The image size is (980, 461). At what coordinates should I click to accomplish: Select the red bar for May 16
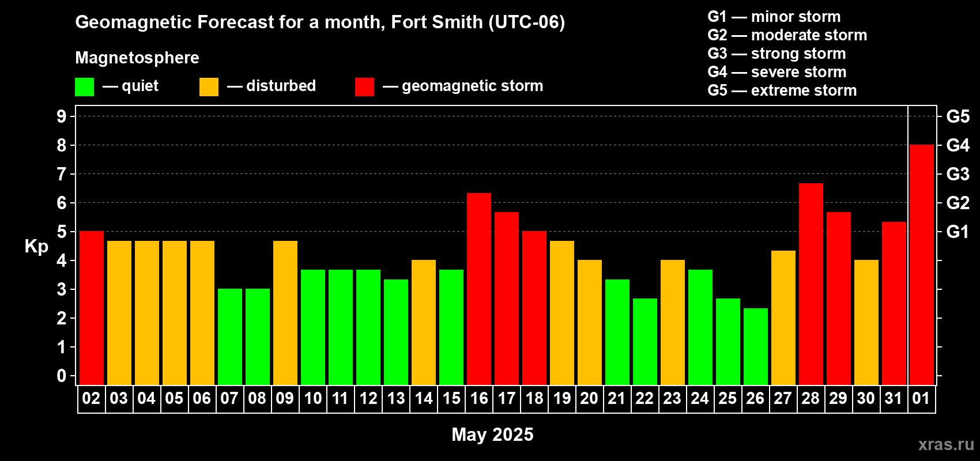[479, 289]
